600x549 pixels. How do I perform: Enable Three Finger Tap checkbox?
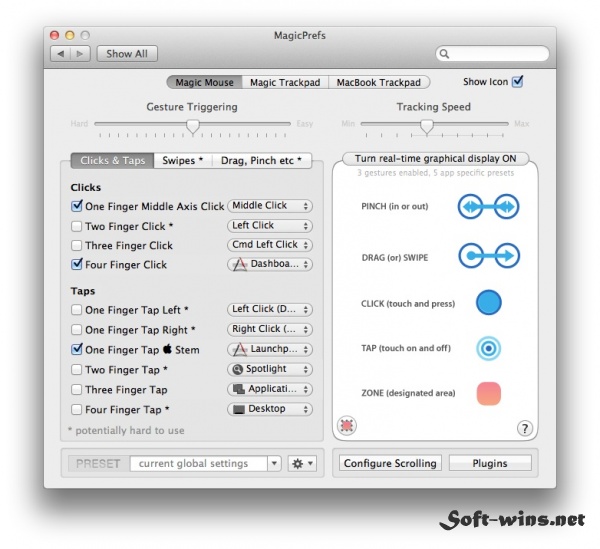pyautogui.click(x=77, y=389)
